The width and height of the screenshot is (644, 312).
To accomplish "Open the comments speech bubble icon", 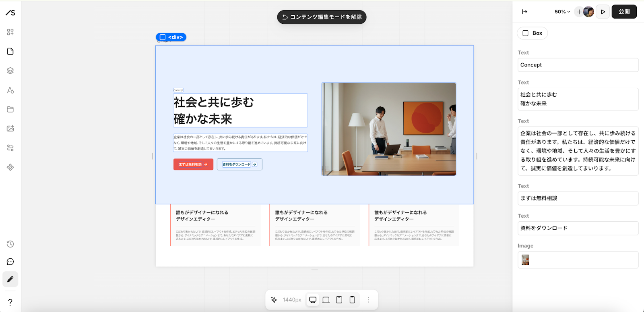I will (10, 262).
